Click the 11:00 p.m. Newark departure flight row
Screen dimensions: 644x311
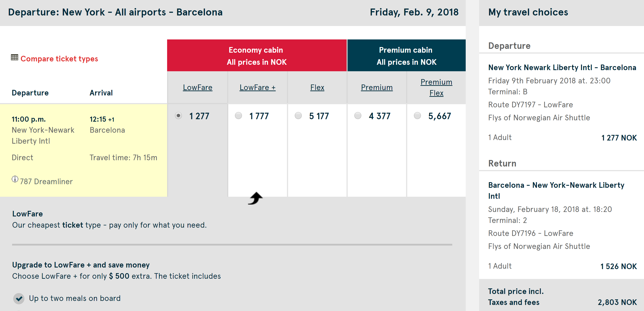84,150
